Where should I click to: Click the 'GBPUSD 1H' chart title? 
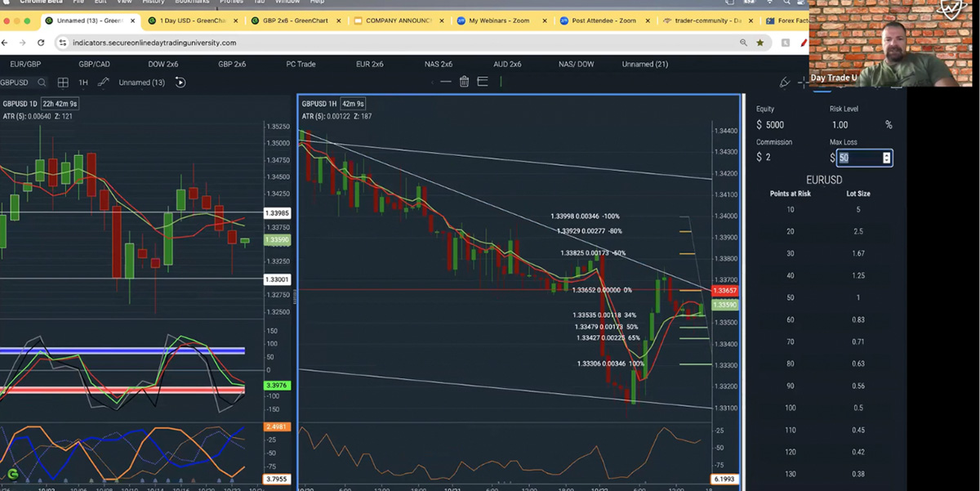tap(319, 104)
